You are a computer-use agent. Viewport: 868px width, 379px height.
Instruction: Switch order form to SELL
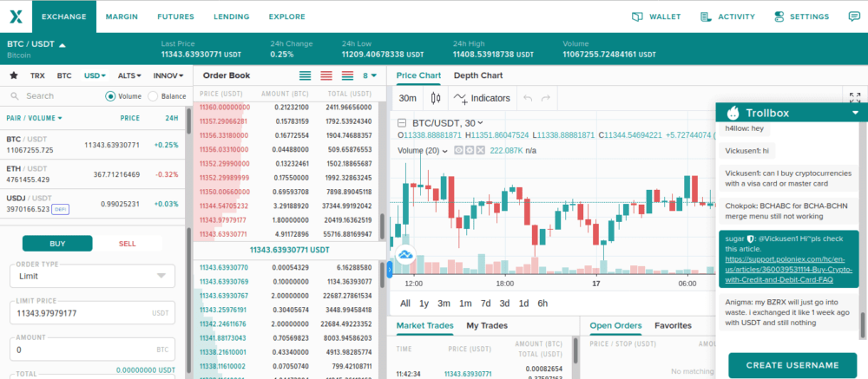pyautogui.click(x=127, y=244)
